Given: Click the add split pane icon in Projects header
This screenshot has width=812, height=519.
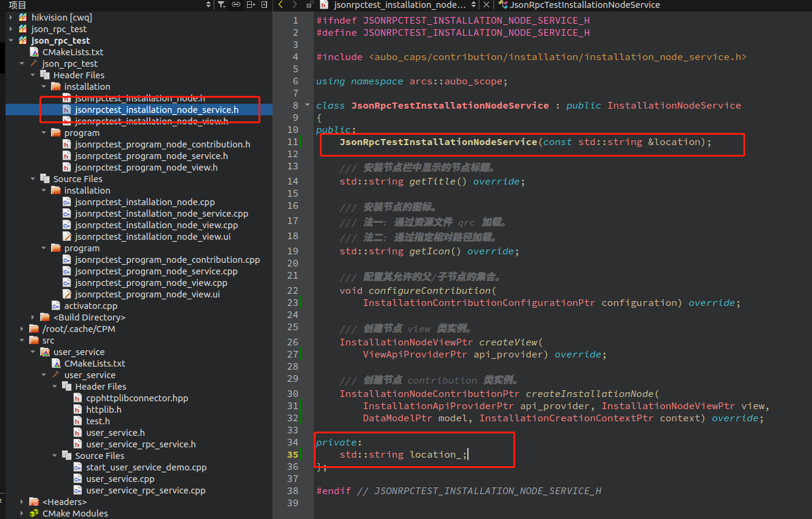Looking at the screenshot, I should point(251,5).
